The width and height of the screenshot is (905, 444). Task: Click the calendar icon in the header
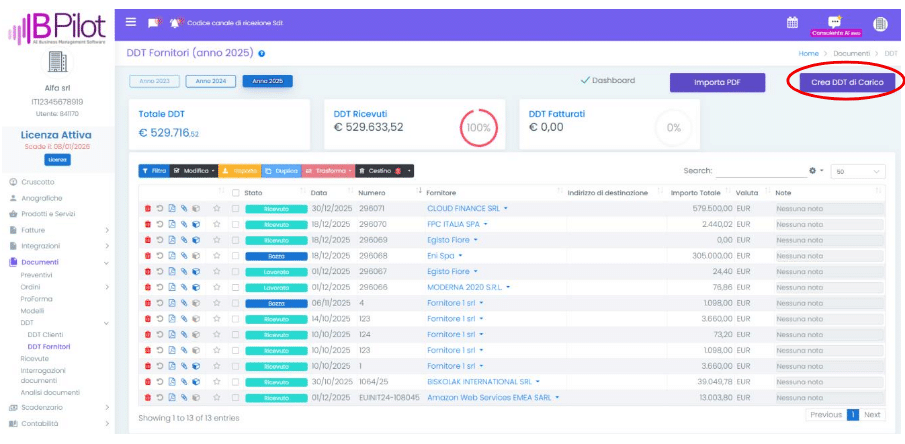pyautogui.click(x=792, y=22)
